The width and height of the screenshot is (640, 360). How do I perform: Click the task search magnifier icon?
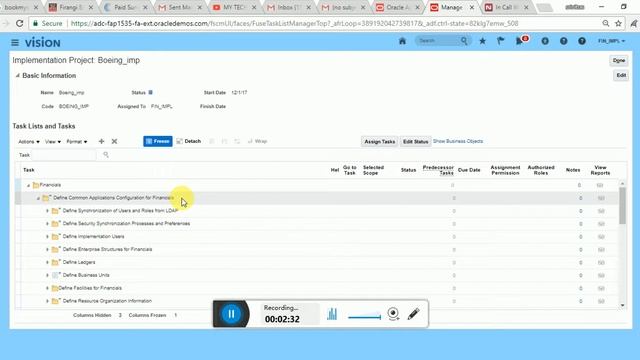(x=106, y=155)
